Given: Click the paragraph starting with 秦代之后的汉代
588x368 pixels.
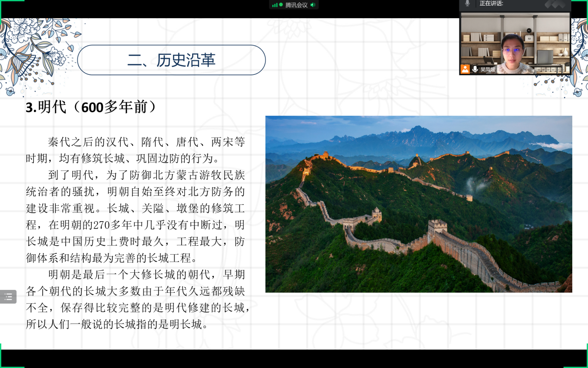Looking at the screenshot, I should coord(135,150).
